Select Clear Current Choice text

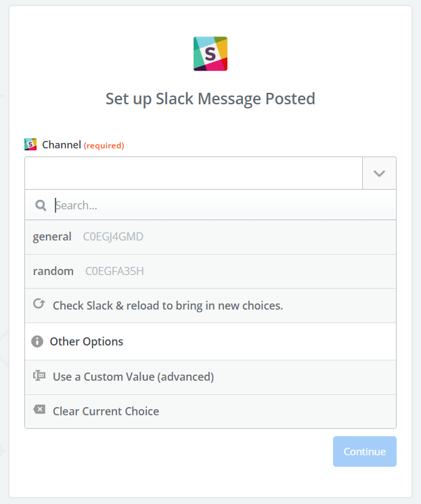[x=106, y=411]
